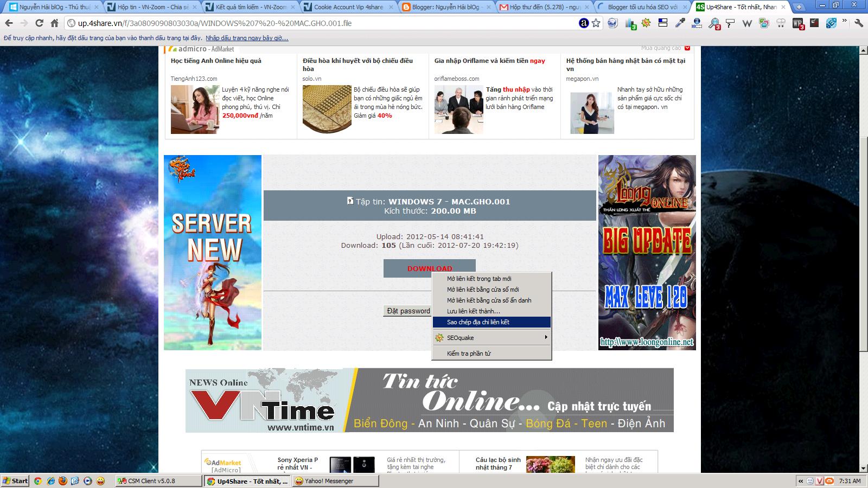Click the split window extension icon
Image resolution: width=868 pixels, height=488 pixels.
(663, 23)
